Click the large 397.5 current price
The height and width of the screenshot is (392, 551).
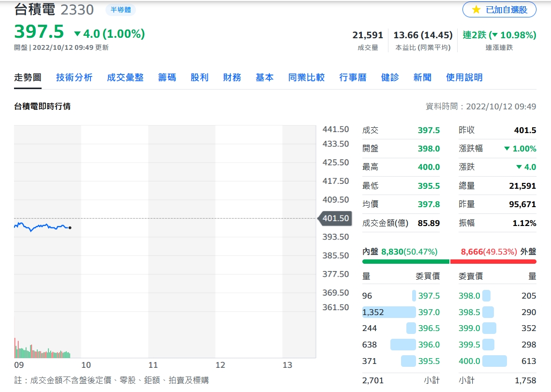click(x=39, y=31)
